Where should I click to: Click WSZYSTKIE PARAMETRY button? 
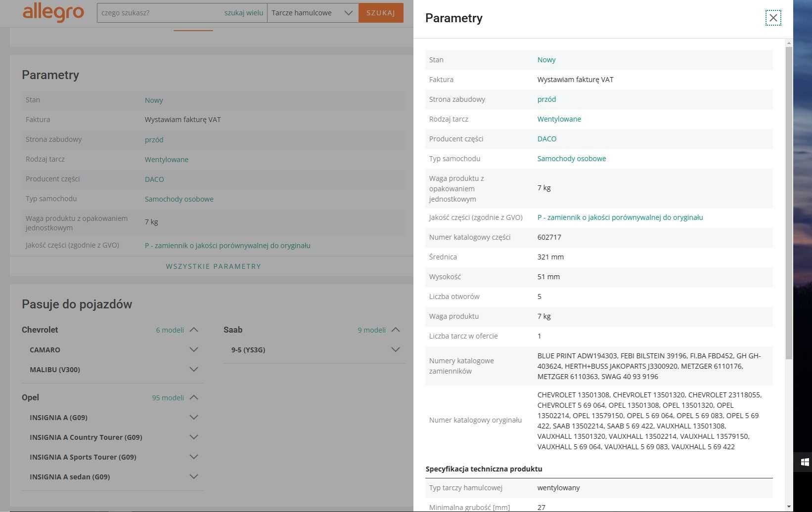tap(213, 266)
